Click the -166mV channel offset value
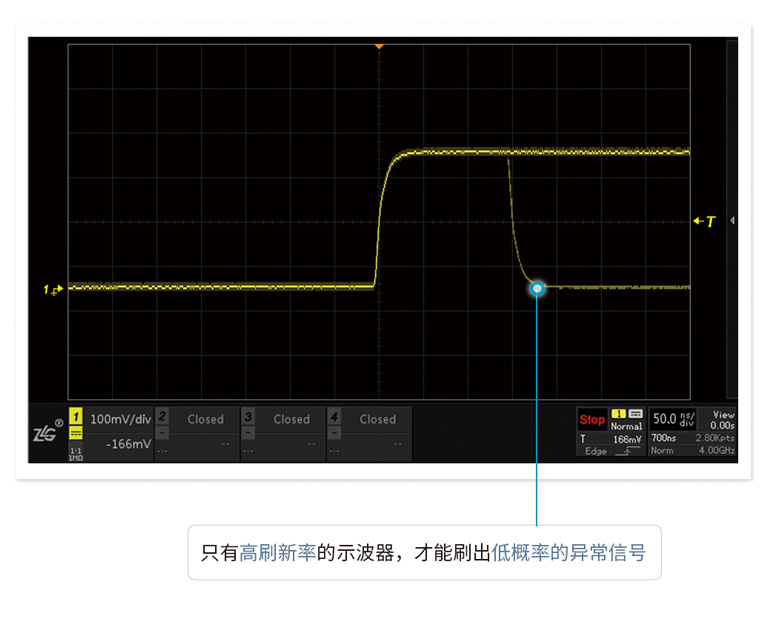 point(127,444)
